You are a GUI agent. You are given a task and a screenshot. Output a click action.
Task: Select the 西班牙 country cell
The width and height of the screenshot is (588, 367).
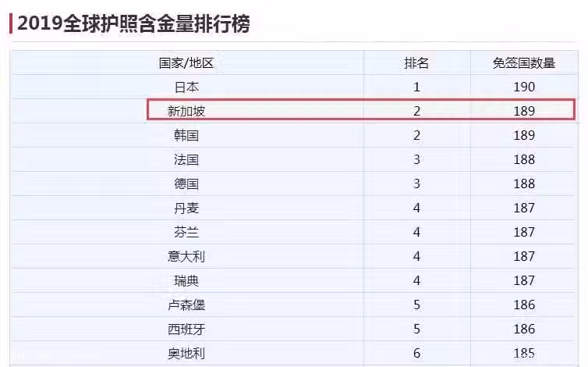(186, 330)
